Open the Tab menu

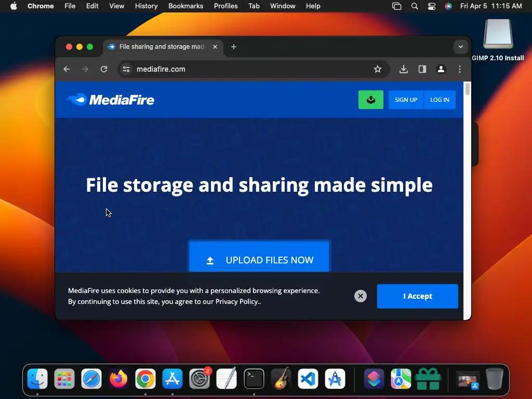(x=254, y=6)
